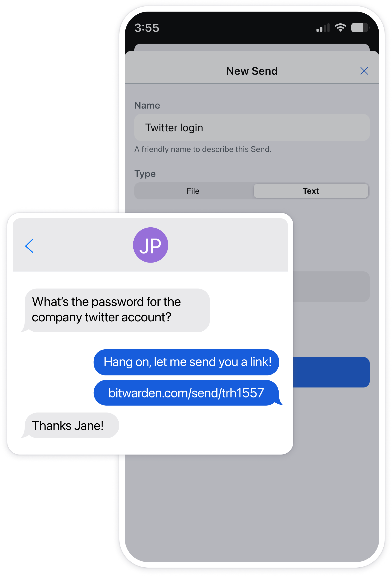The image size is (392, 576).
Task: Open the JP contact avatar
Action: pos(150,245)
